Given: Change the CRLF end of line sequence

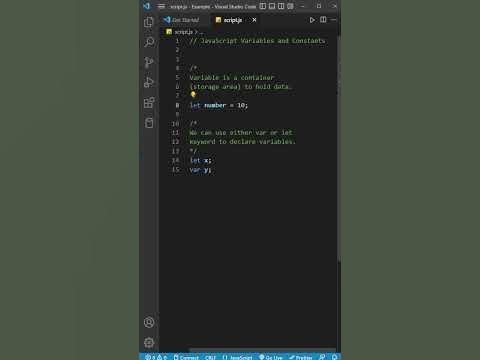Looking at the screenshot, I should [211, 357].
